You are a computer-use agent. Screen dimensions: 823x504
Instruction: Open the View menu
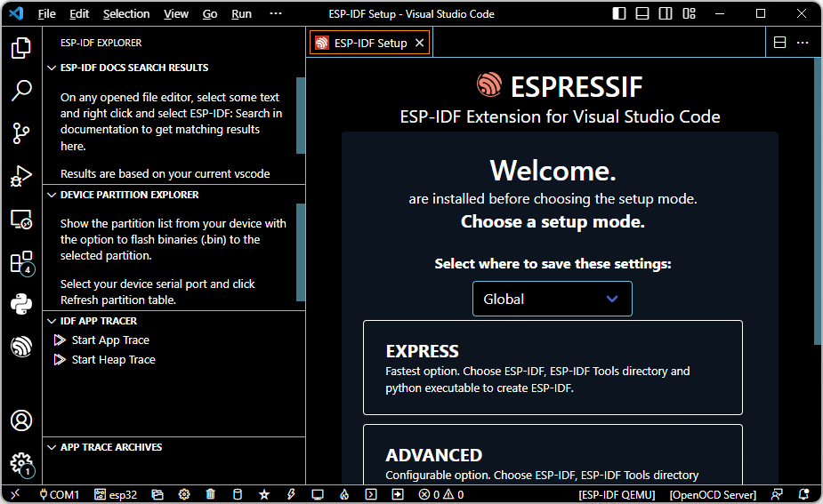click(176, 14)
